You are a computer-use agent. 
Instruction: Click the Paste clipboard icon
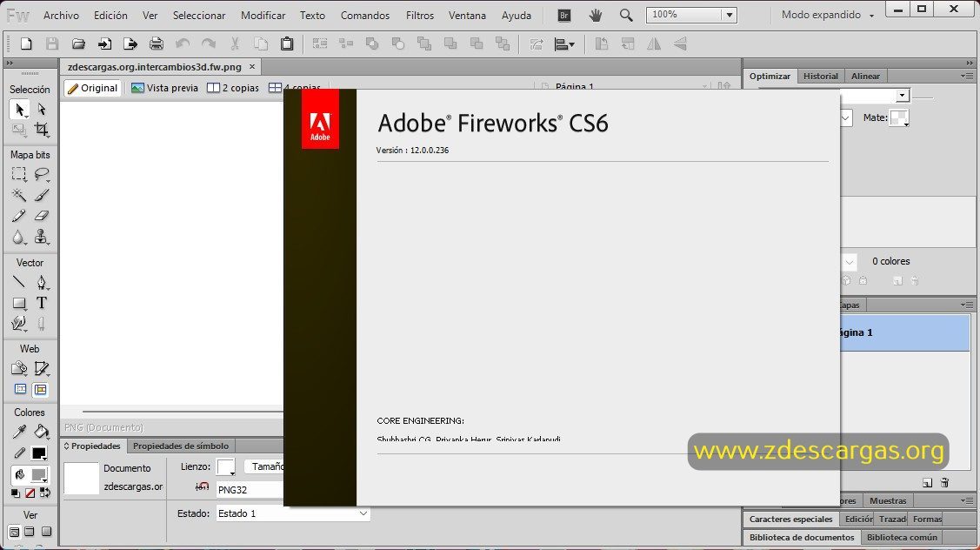coord(287,44)
